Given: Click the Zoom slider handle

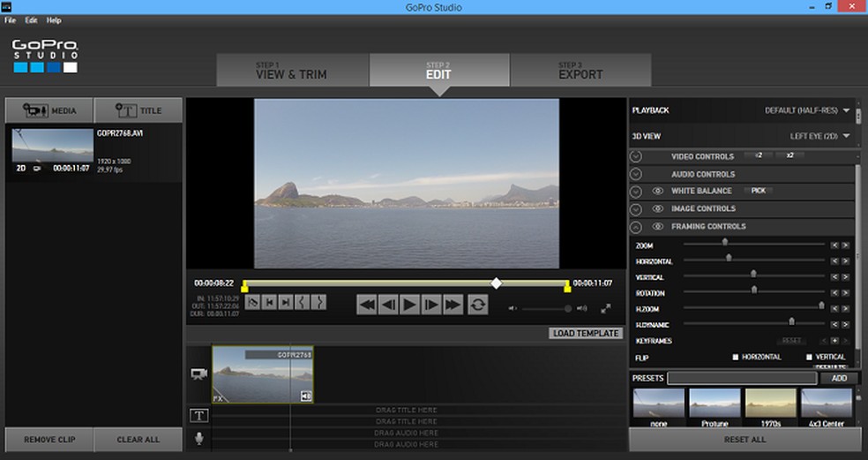Looking at the screenshot, I should pos(725,241).
